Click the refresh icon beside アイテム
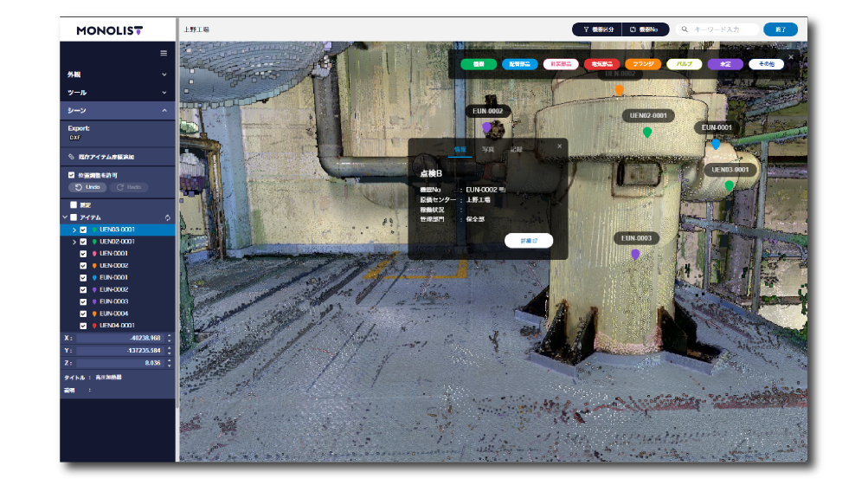868x479 pixels. (167, 217)
